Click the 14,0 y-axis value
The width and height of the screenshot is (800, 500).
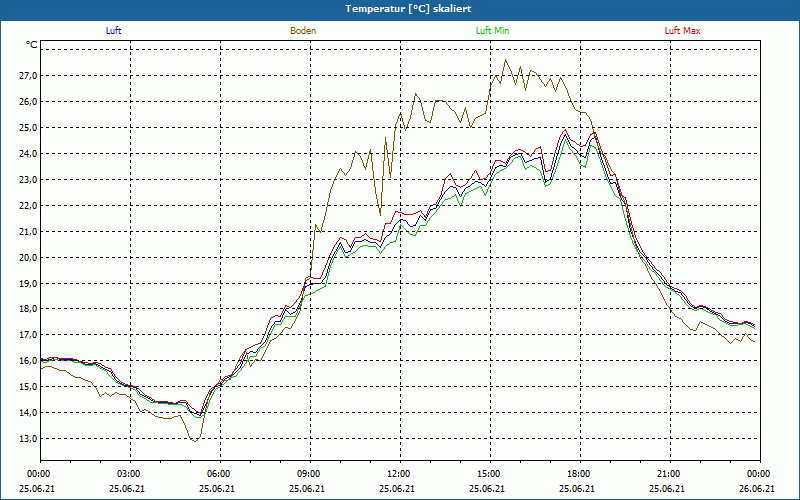28,413
